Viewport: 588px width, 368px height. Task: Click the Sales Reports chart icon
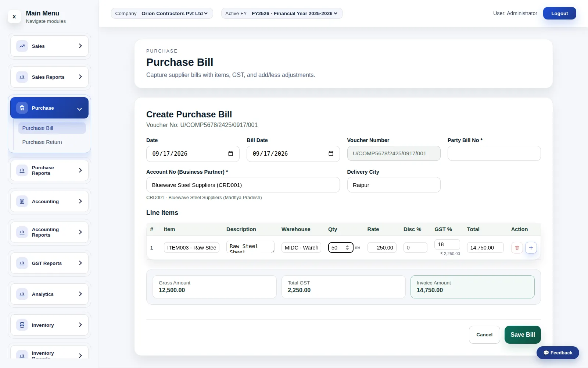point(22,77)
